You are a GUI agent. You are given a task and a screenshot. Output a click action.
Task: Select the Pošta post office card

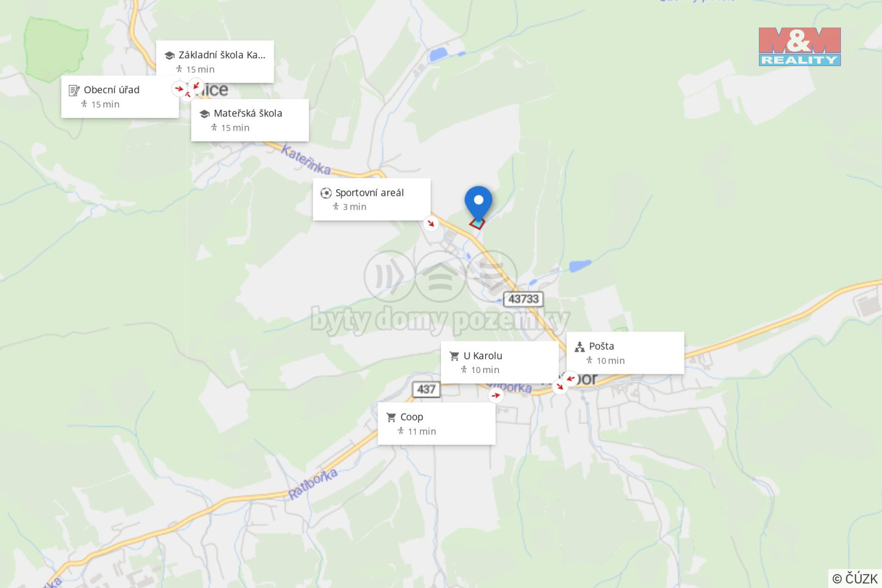(625, 353)
